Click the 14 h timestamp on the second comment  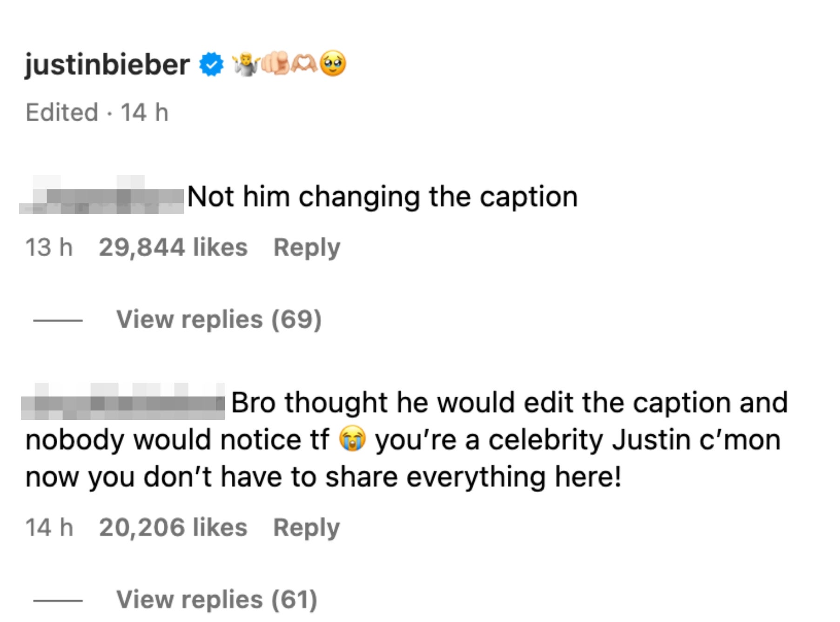click(49, 527)
